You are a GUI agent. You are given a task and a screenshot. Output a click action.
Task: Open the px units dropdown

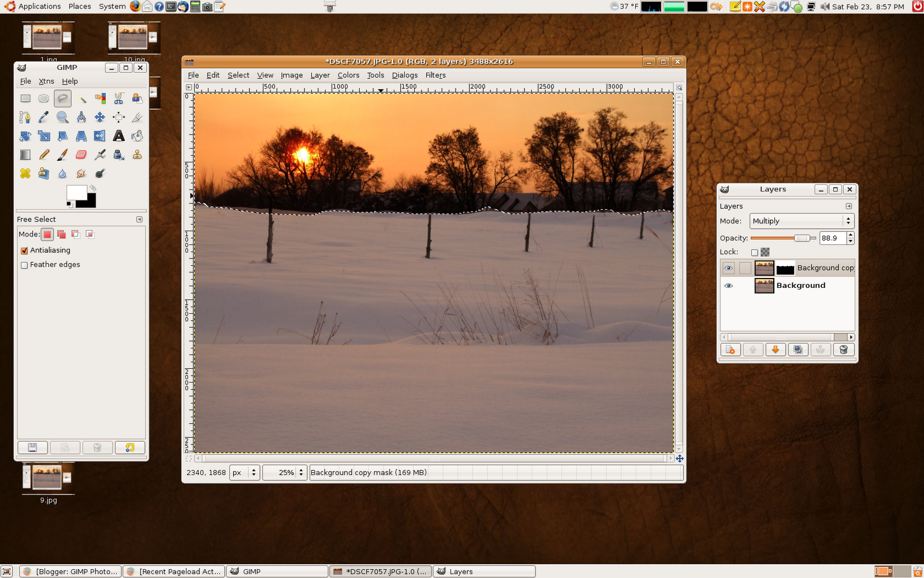coord(245,472)
